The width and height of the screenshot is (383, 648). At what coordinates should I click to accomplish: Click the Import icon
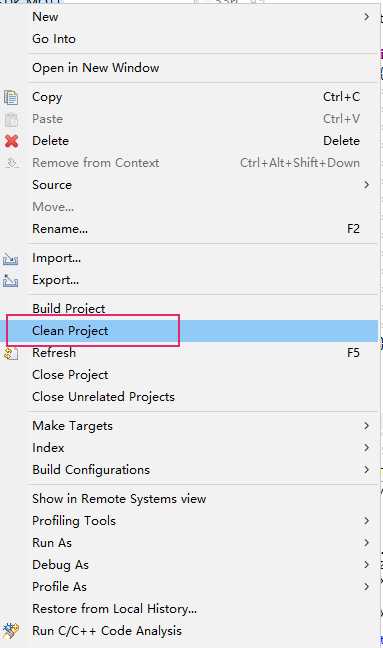click(x=11, y=259)
